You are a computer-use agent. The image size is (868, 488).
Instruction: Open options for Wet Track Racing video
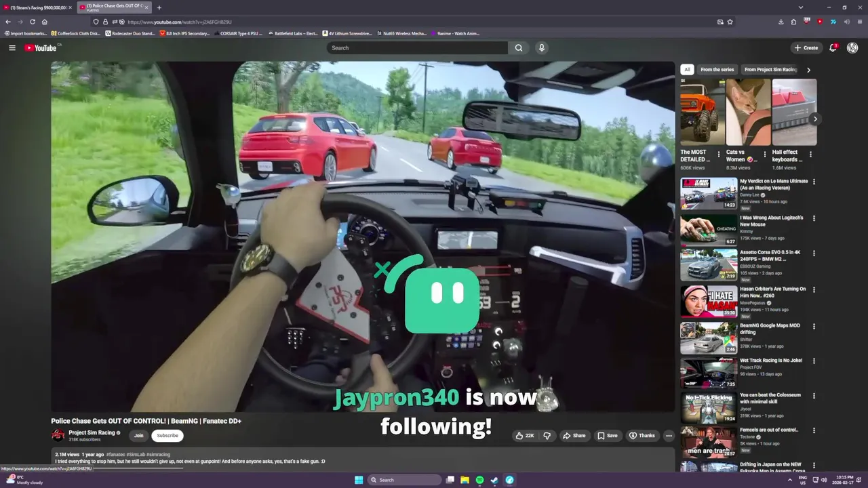[814, 361]
